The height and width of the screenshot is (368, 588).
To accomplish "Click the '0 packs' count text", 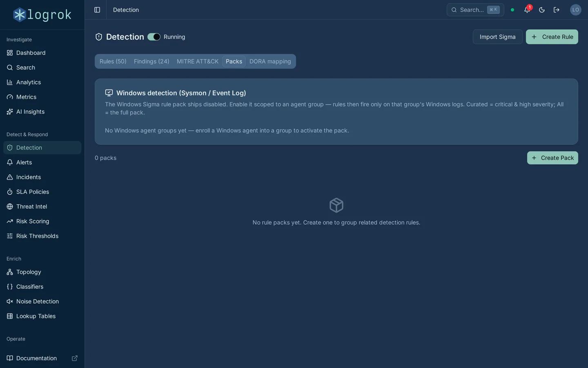I will tap(106, 158).
